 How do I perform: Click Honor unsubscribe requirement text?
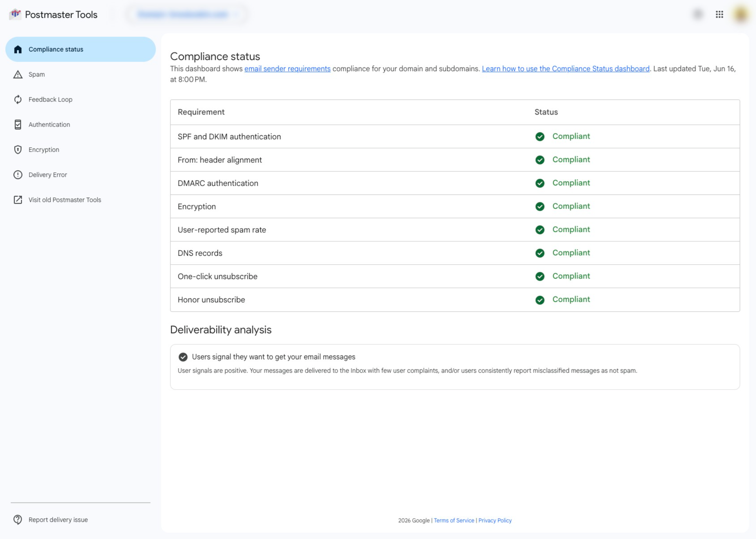[x=211, y=300]
